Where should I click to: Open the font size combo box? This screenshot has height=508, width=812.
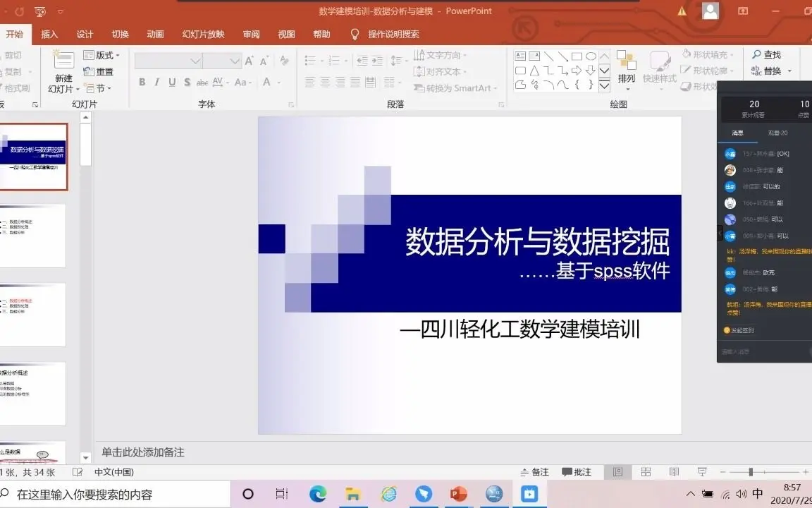point(221,61)
